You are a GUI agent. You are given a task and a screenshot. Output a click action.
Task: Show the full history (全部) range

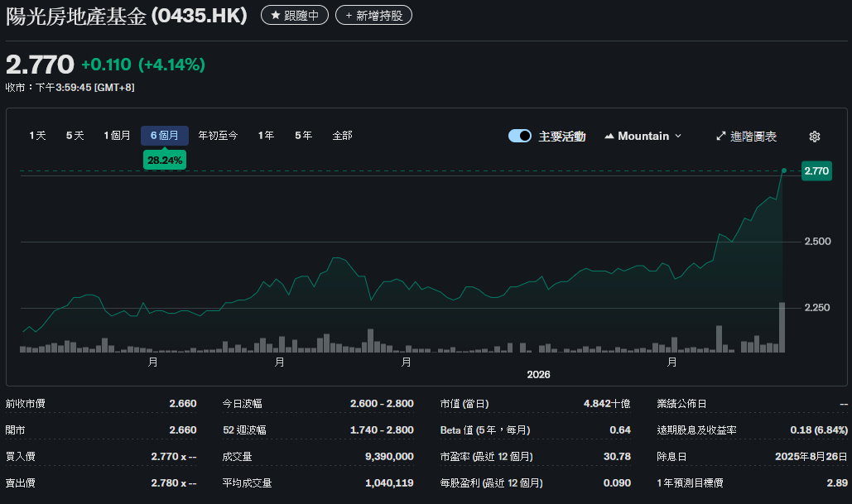[x=342, y=136]
